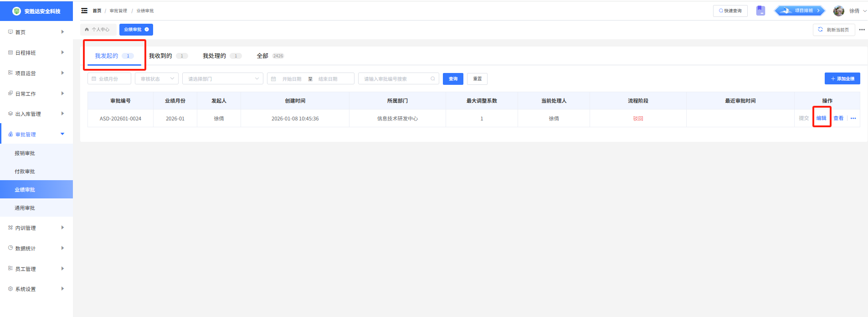Click the home icon in 个人中心 tab
Viewport: 868px width, 317px height.
[87, 29]
